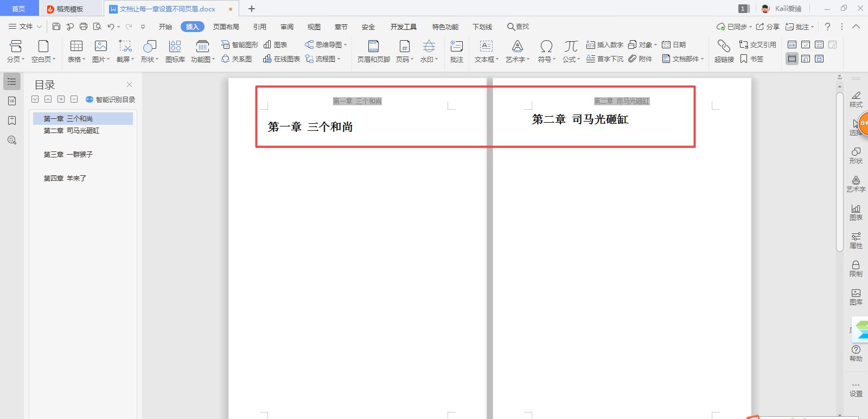Open the icon library (图标库)
Screen dimensions: 868x419
tap(175, 52)
